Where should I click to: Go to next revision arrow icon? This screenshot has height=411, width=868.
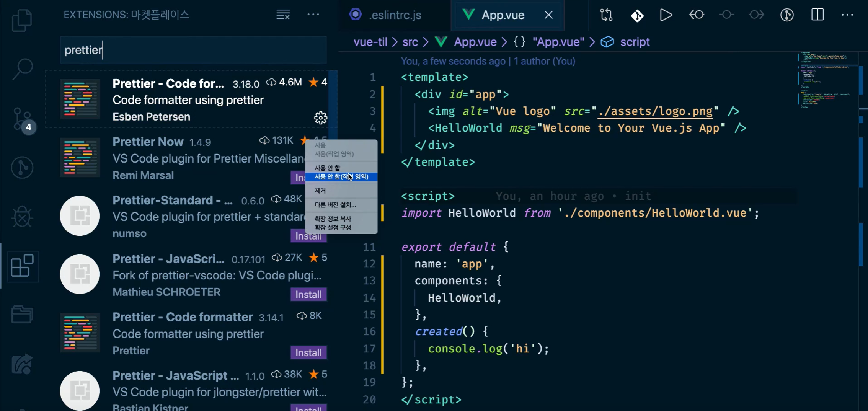756,15
